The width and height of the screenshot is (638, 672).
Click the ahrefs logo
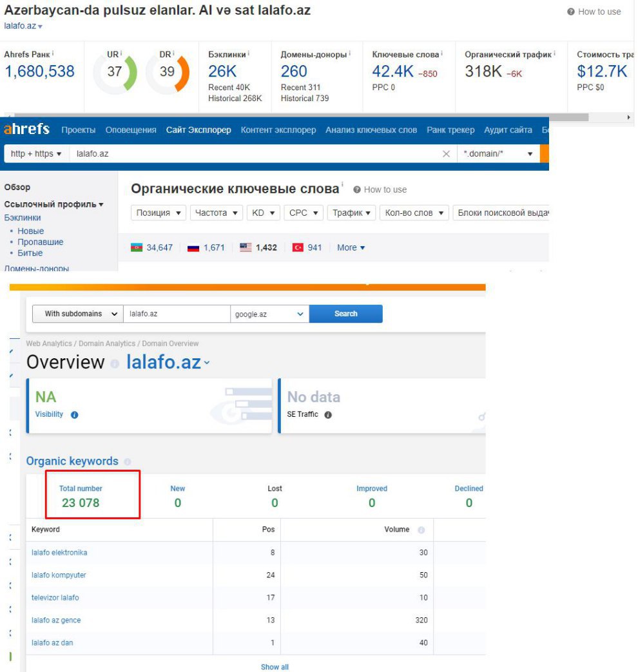coord(26,129)
